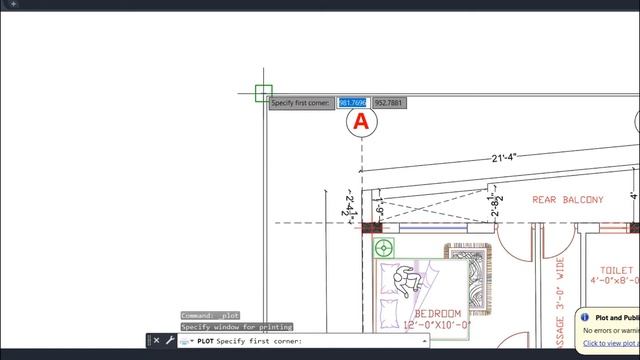The width and height of the screenshot is (640, 360).
Task: Select the PASSAGE 3'-0" WIDE vertical label
Action: pyautogui.click(x=560, y=303)
